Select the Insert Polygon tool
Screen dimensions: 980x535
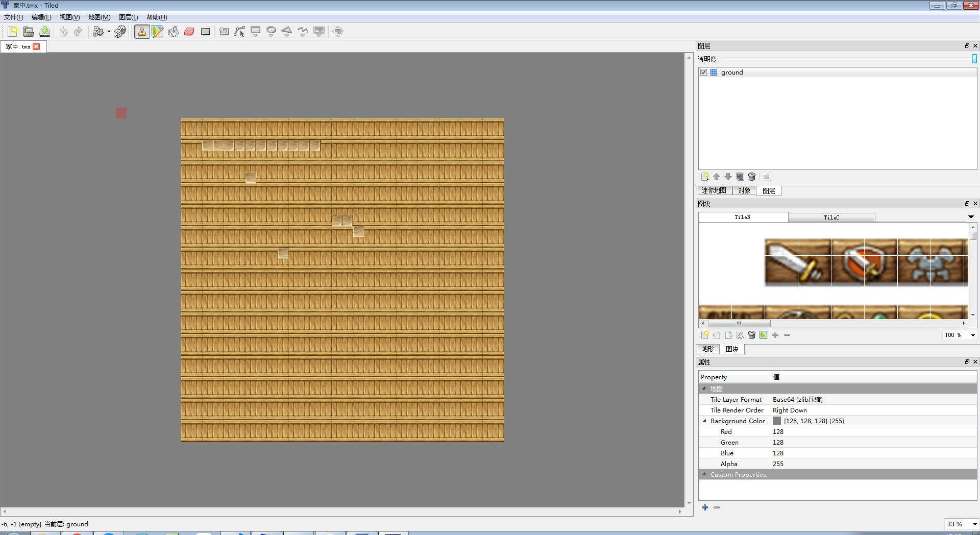coord(287,32)
